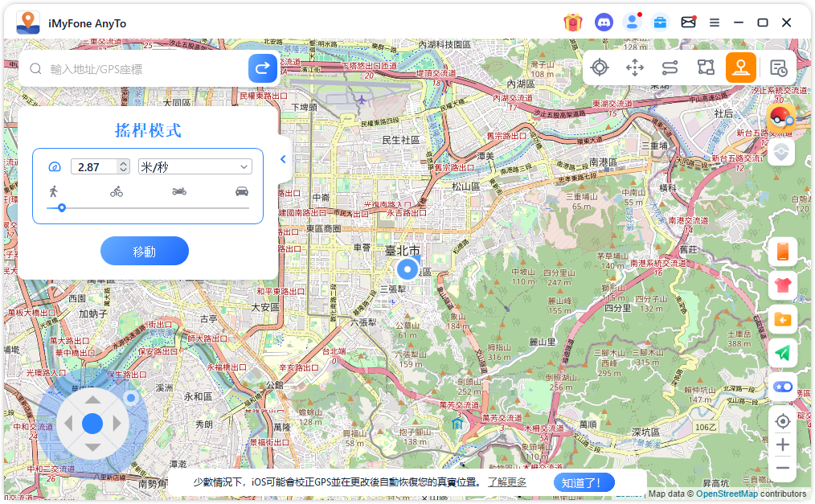Open the user account profile icon

632,23
